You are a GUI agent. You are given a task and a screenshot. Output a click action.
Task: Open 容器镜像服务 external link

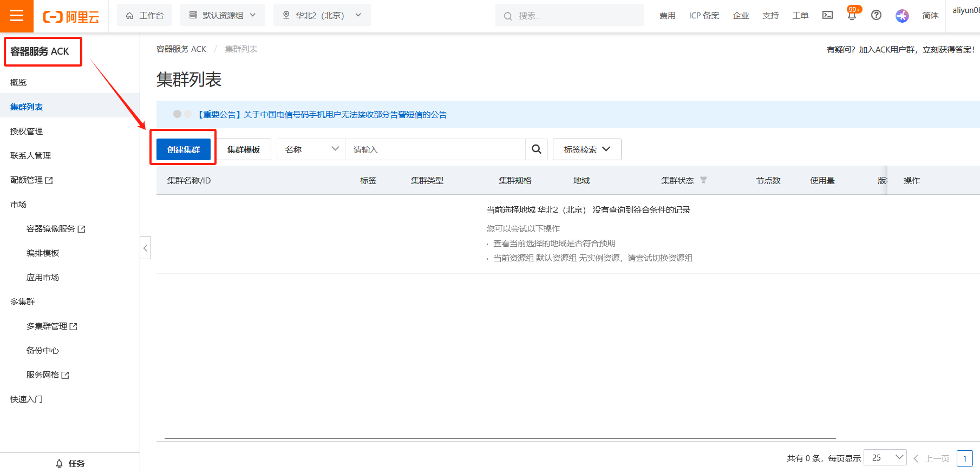(x=56, y=228)
